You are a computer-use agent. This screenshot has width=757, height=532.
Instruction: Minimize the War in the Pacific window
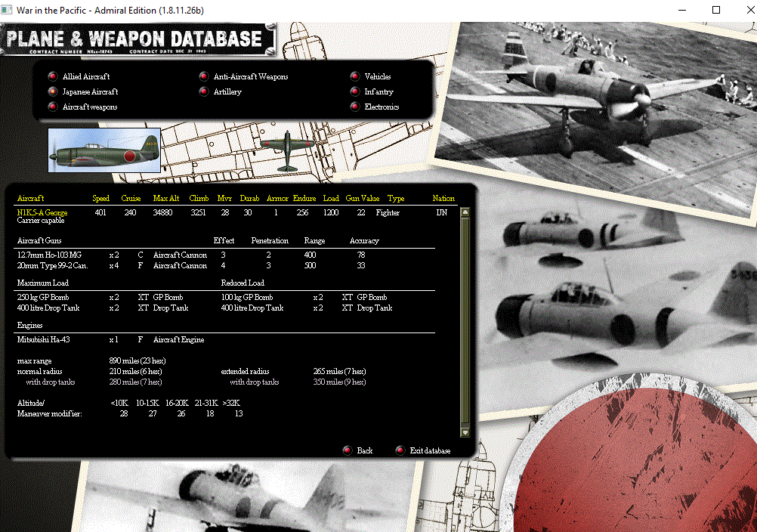point(682,10)
